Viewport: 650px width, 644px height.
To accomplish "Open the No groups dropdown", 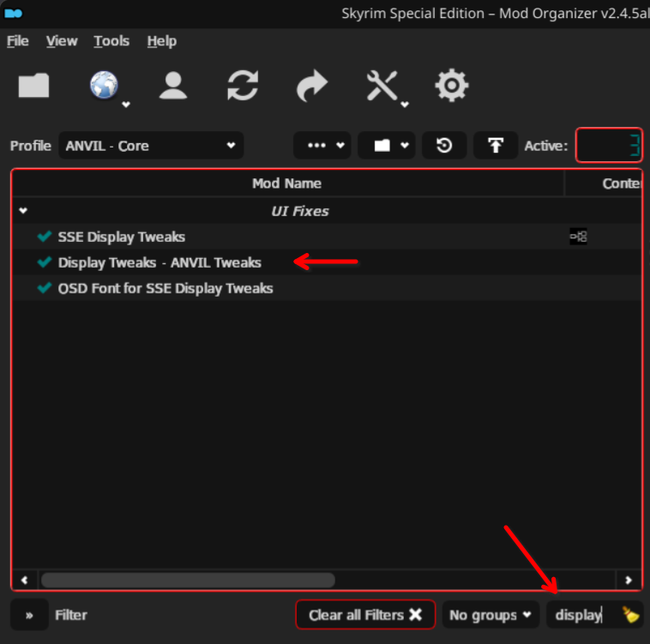I will pos(491,615).
